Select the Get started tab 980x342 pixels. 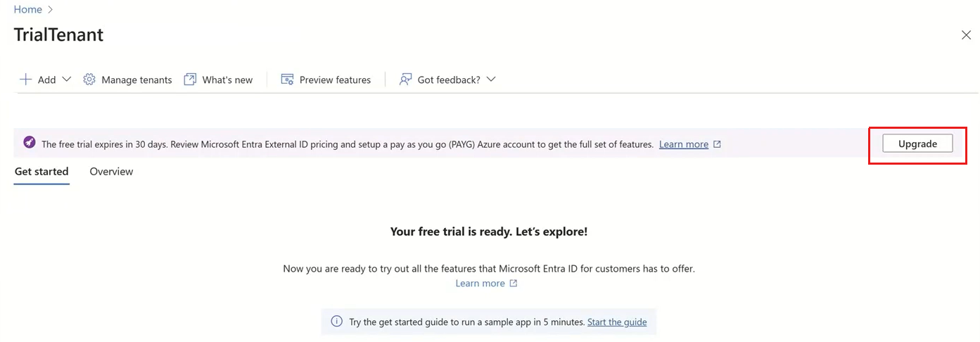[x=42, y=172]
